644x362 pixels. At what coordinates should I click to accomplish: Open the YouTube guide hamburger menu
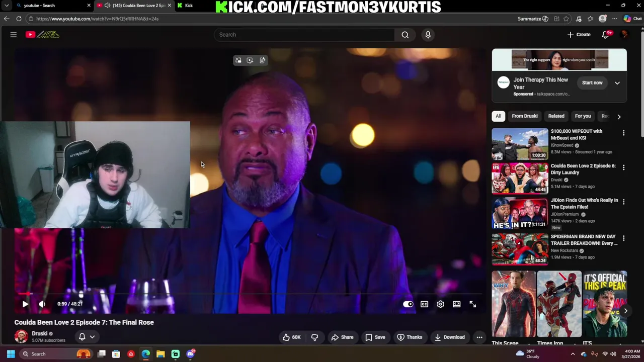[x=14, y=35]
